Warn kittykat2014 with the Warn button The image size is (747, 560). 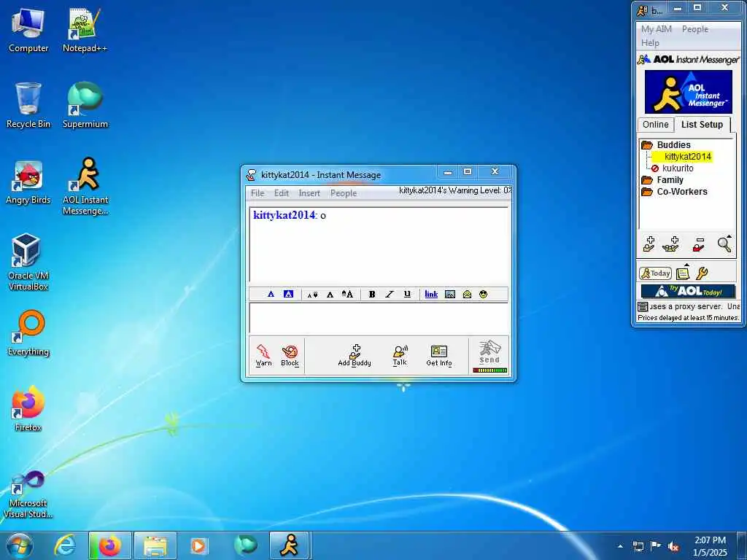pos(263,355)
